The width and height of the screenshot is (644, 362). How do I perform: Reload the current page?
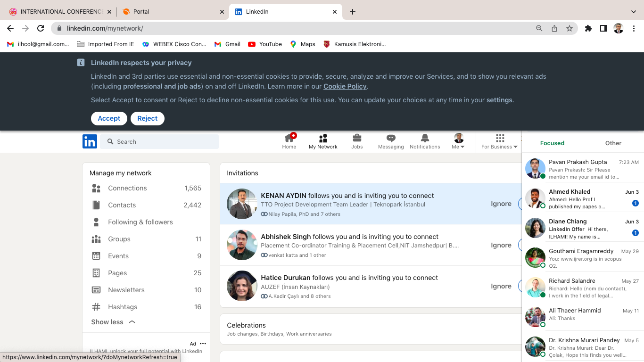click(x=41, y=28)
